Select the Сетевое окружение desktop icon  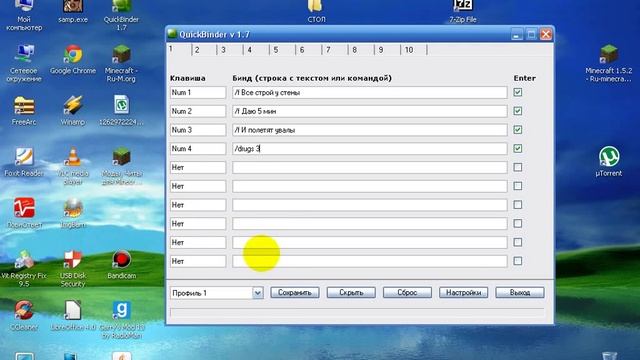coord(24,63)
